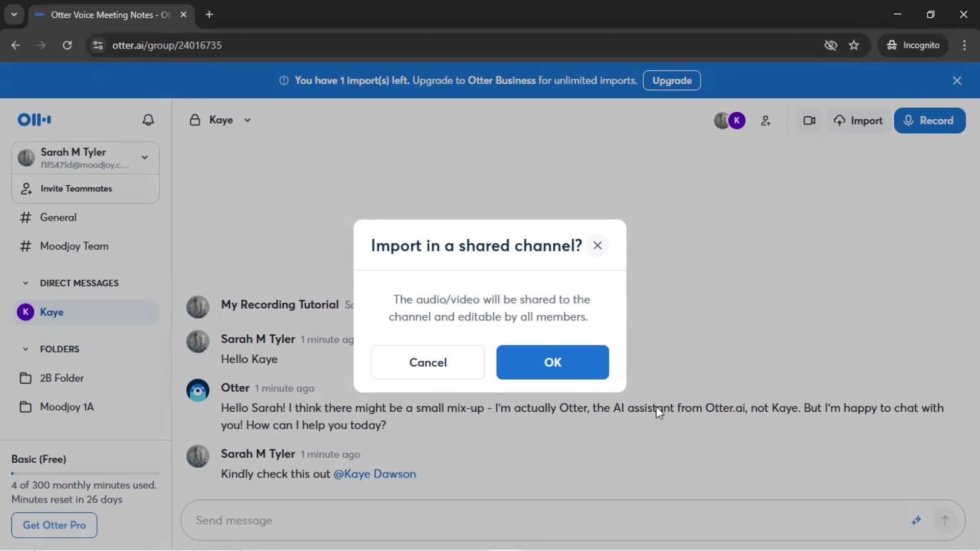
Task: Open a new browser tab
Action: click(209, 15)
